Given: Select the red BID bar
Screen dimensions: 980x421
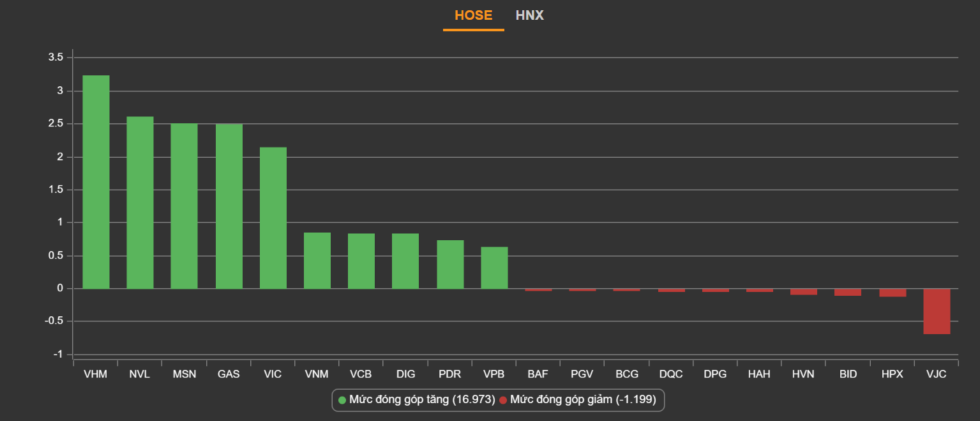Looking at the screenshot, I should (848, 292).
